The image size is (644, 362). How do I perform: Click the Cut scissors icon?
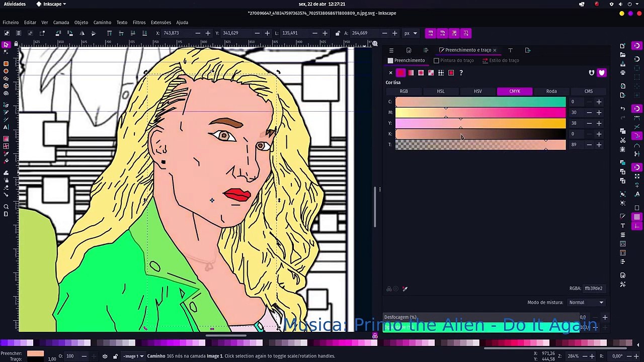[623, 140]
